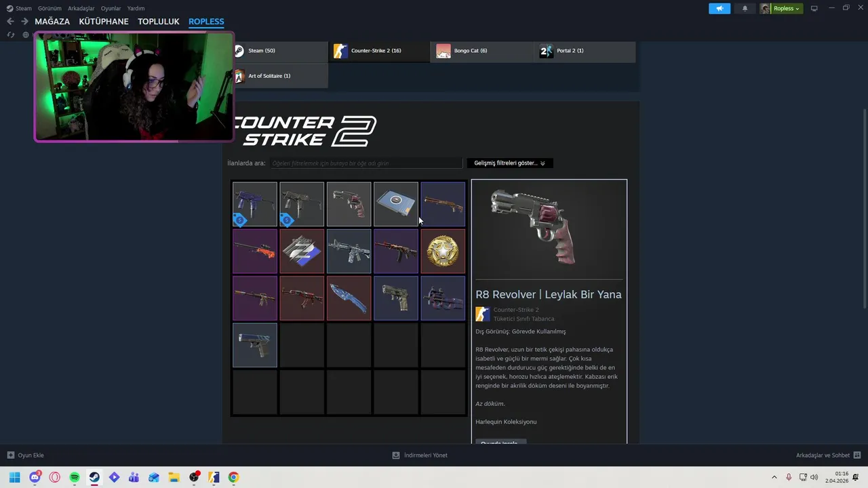The height and width of the screenshot is (488, 868).
Task: Select the olive green pistol item
Action: 396,298
